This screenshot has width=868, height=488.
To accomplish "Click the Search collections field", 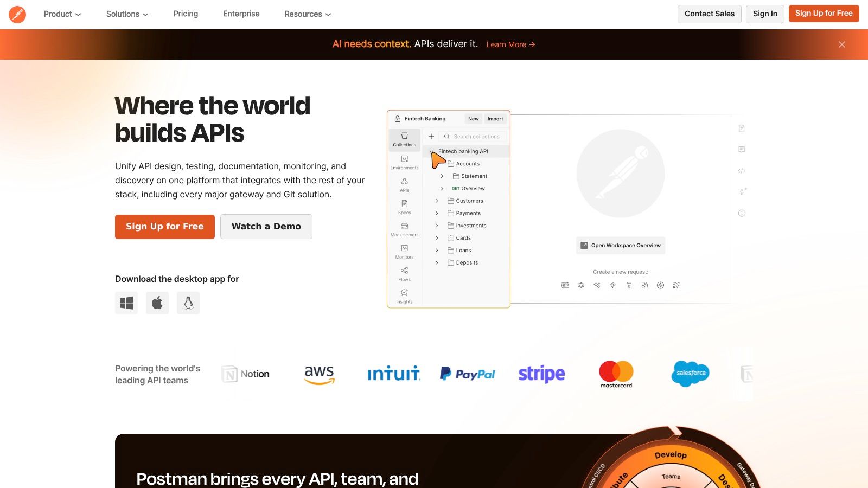I will tap(473, 137).
